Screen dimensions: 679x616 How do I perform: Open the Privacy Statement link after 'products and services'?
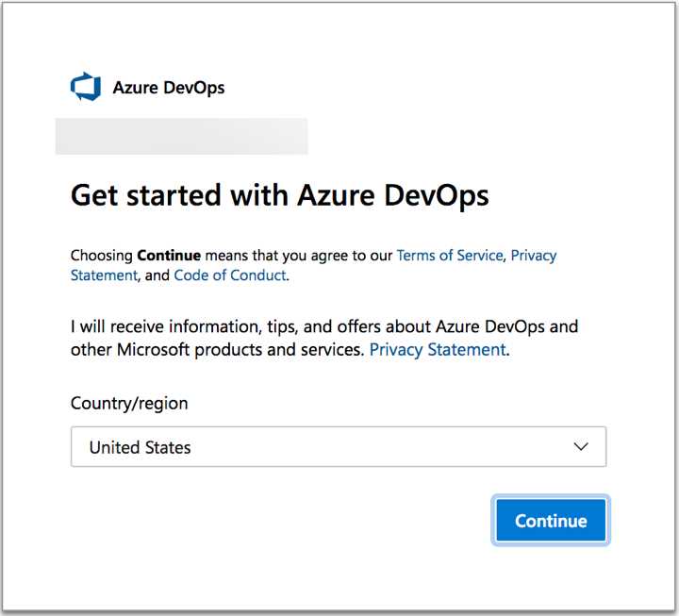(x=438, y=350)
